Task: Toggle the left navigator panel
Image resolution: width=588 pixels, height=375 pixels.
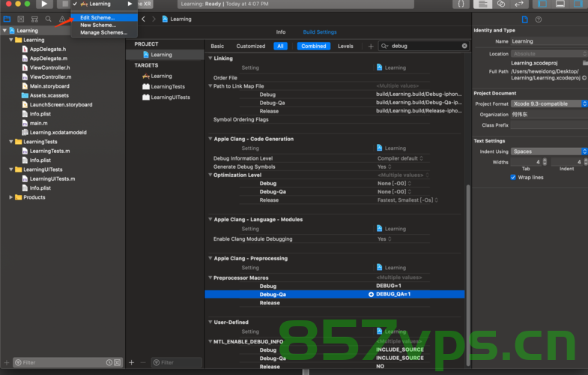Action: 542,4
